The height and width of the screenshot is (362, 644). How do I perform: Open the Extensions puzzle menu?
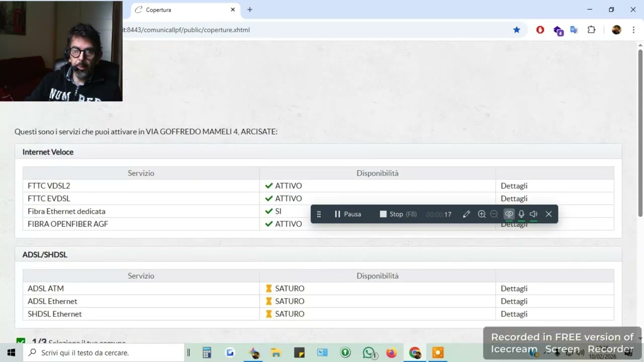tap(592, 30)
